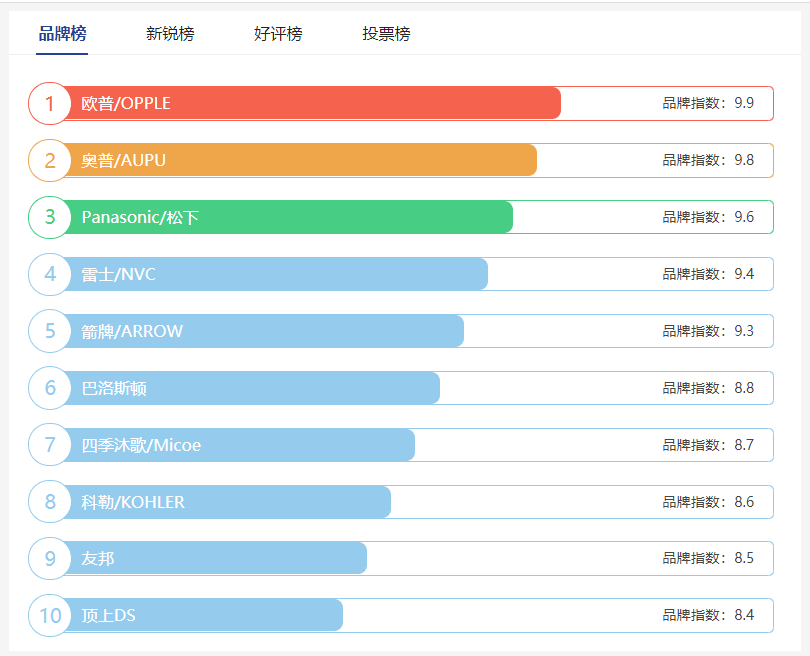Open the 投票榜 tab
810x656 pixels.
click(385, 33)
